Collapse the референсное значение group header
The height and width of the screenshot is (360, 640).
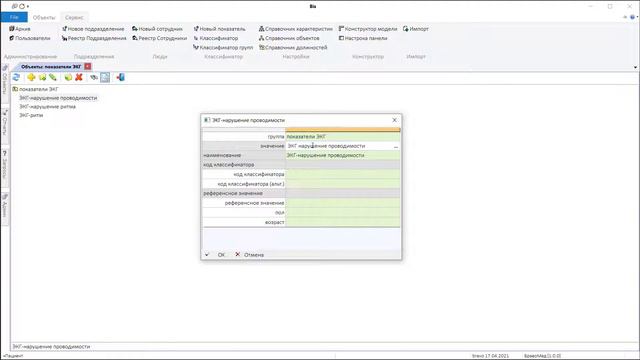[244, 193]
